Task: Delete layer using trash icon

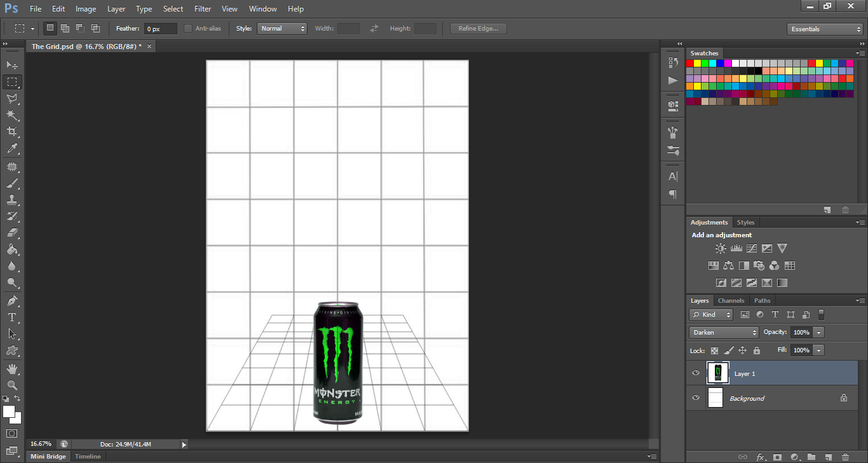Action: pyautogui.click(x=845, y=457)
